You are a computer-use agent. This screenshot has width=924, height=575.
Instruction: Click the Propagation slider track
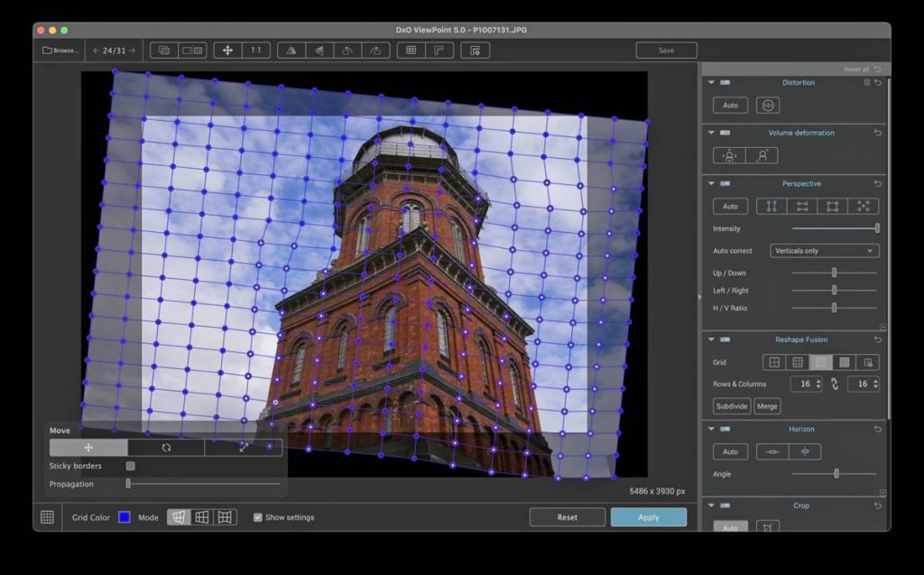[x=203, y=484]
